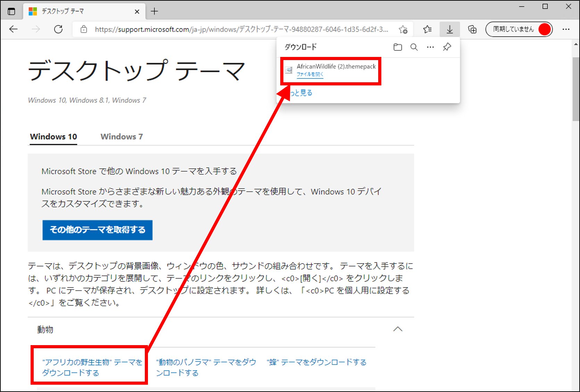580x392 pixels.
Task: Click the Windows 10, Windows 8.1, Windows 7 subtitle
Action: click(87, 100)
